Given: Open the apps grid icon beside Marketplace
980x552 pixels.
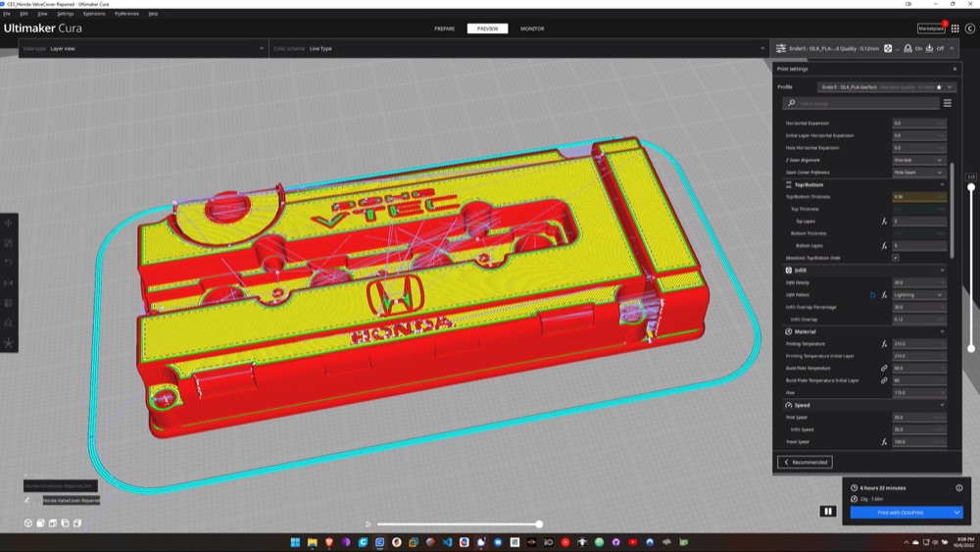Looking at the screenshot, I should point(955,28).
